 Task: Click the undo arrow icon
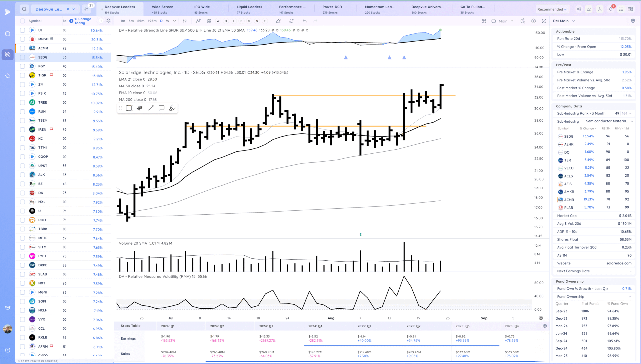(x=304, y=21)
